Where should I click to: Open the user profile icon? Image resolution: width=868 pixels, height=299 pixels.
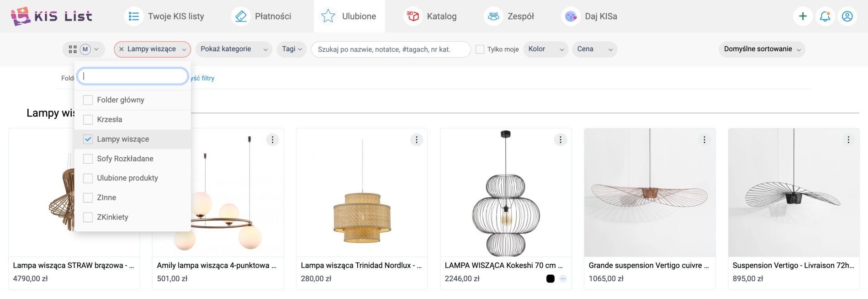847,16
